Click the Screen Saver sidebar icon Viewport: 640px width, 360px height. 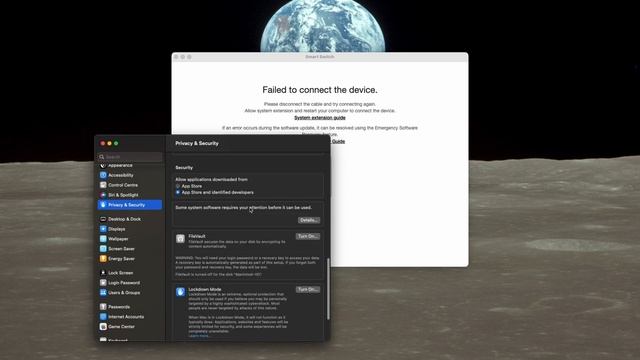103,249
